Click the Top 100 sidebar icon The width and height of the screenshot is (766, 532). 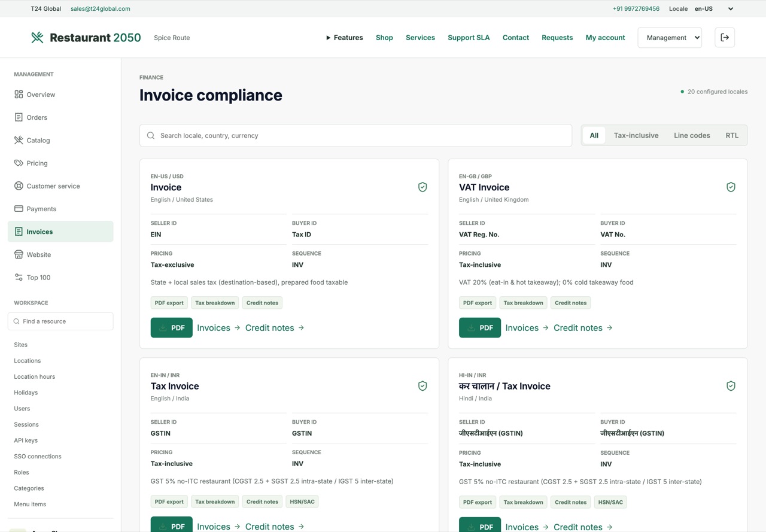(x=19, y=277)
